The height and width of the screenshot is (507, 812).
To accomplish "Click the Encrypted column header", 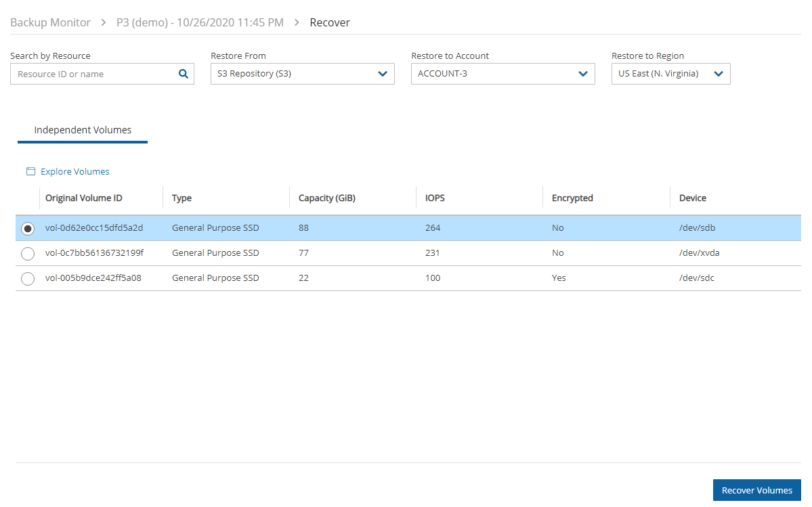I will tap(572, 198).
